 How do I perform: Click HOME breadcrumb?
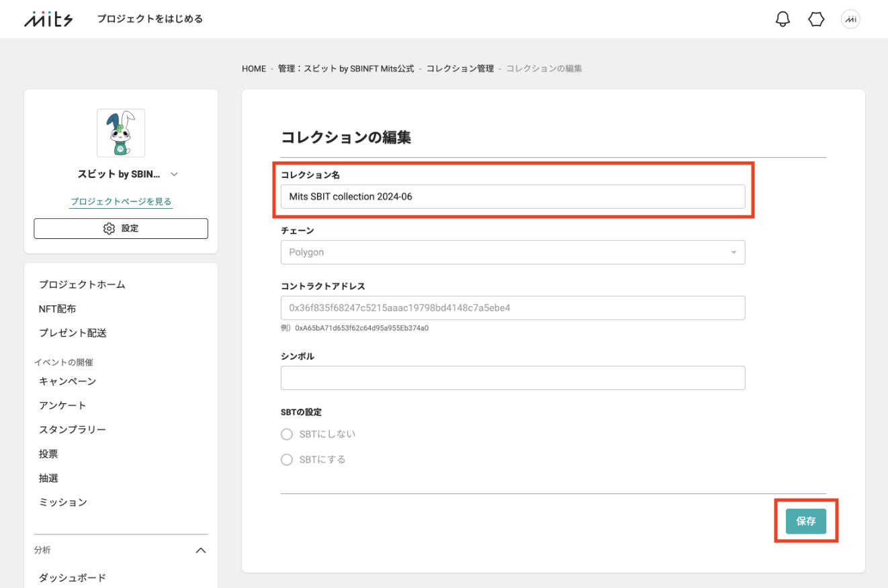click(254, 68)
